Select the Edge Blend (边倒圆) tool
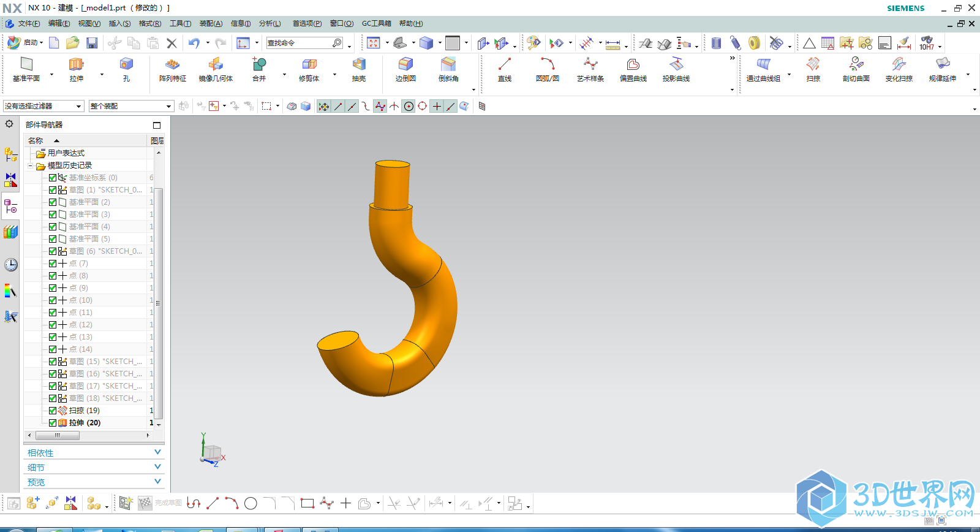This screenshot has width=980, height=532. (405, 69)
